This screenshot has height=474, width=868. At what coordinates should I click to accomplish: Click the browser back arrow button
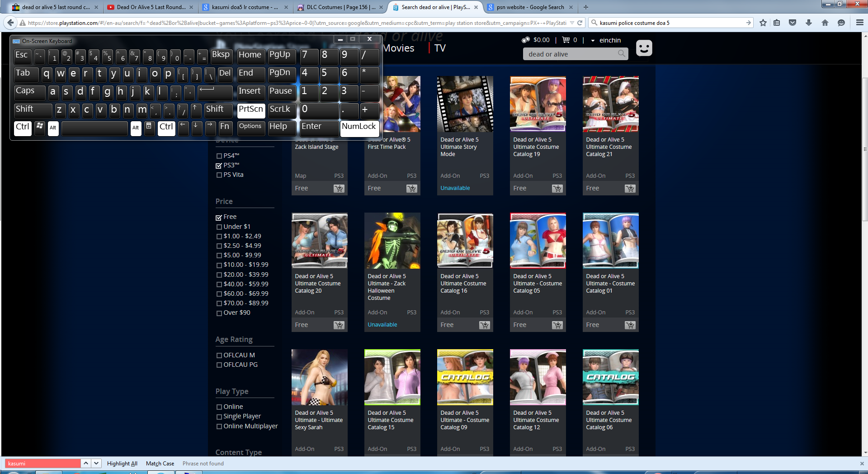tap(11, 23)
